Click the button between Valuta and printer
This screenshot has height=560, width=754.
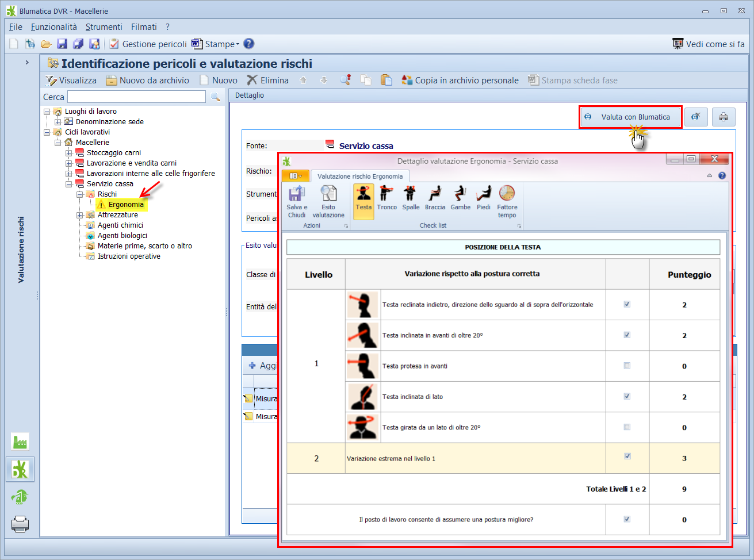(x=696, y=117)
